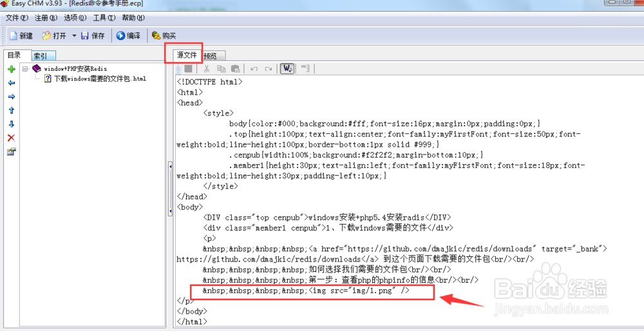Image resolution: width=644 pixels, height=331 pixels.
Task: Click the right arrow indent icon
Action: click(x=12, y=97)
